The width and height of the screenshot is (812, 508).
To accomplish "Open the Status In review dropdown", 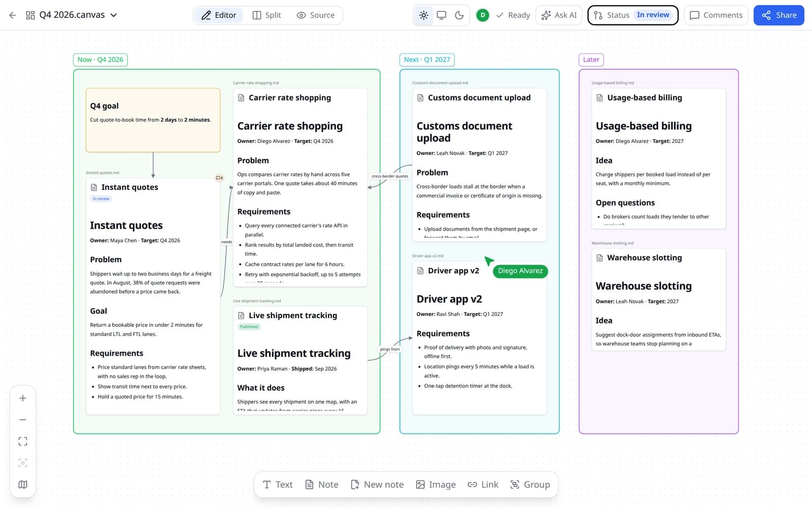I will (633, 15).
